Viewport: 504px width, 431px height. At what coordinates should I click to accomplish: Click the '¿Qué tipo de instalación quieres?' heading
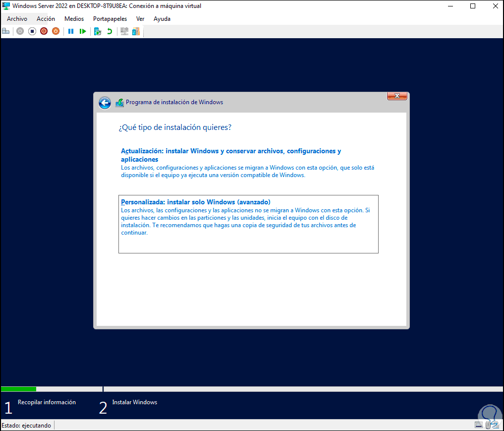point(175,127)
